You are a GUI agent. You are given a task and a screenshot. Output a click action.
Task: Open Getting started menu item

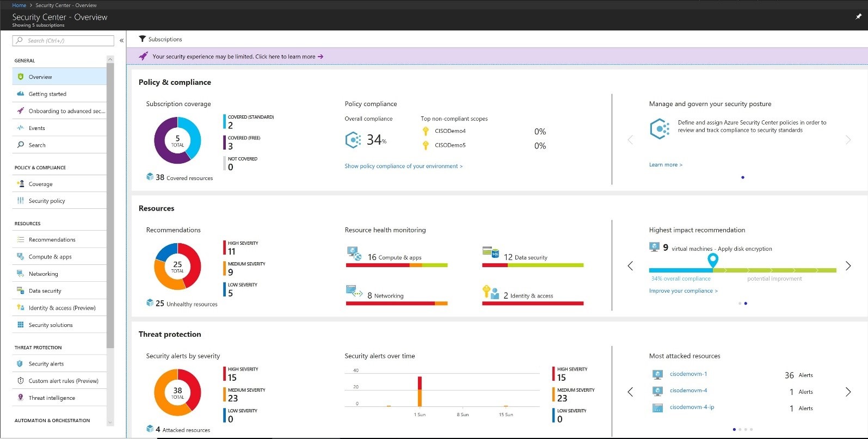(59, 94)
